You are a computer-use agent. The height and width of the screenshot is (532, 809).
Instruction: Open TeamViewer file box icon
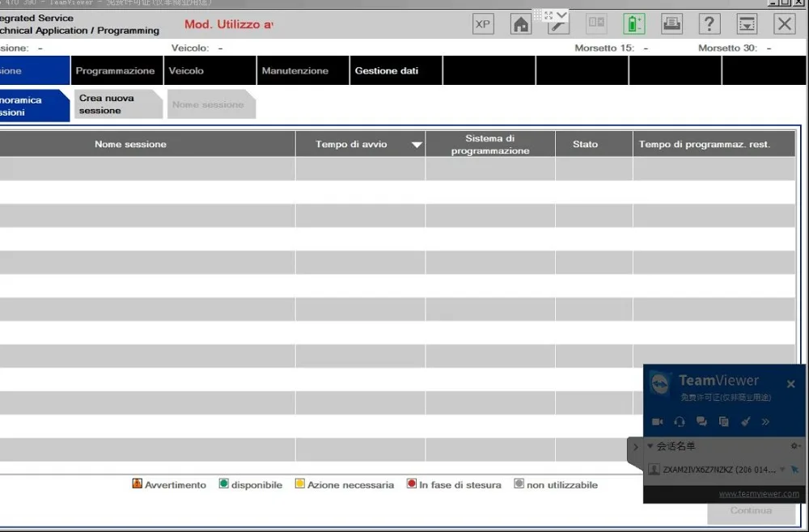(x=724, y=422)
